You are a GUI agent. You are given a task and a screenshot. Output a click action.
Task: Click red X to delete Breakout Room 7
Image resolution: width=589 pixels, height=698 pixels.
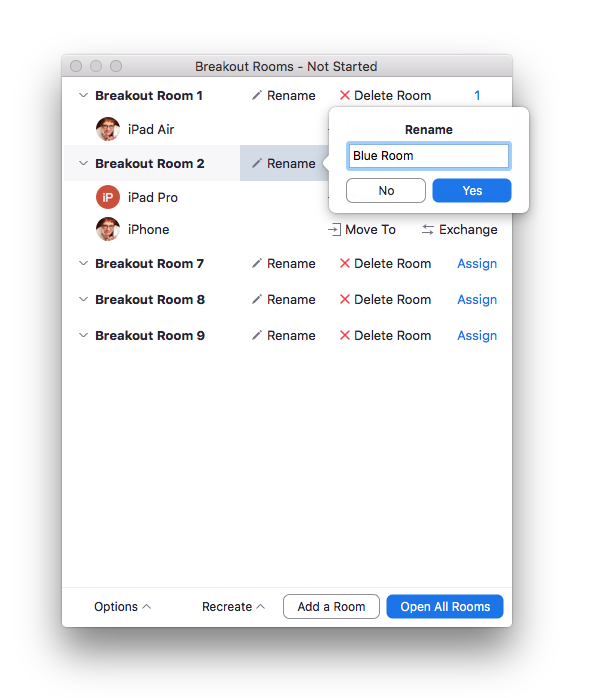click(x=345, y=263)
